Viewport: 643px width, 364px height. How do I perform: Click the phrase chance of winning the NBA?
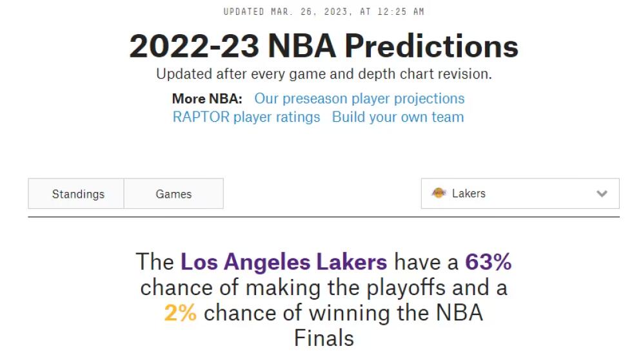(x=343, y=313)
